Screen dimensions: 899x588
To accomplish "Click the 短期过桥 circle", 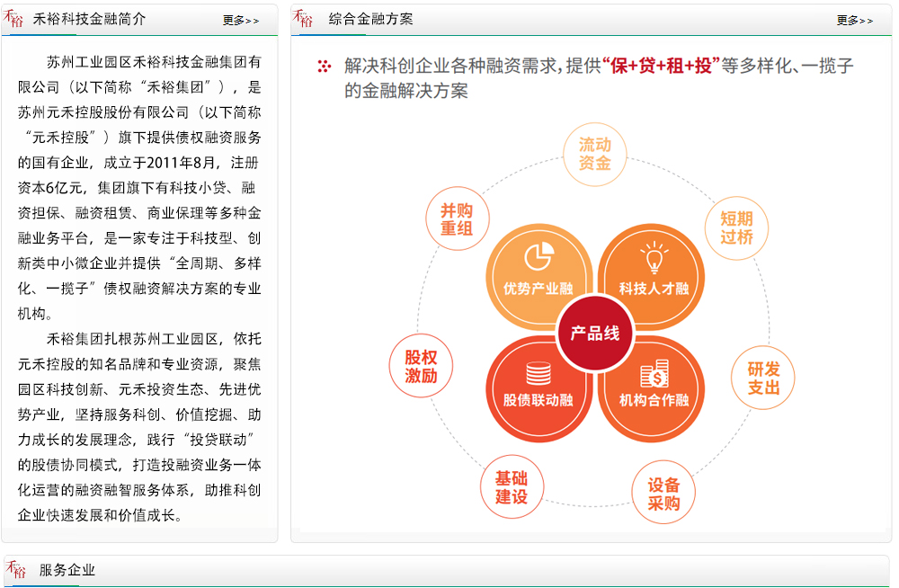I will click(x=736, y=228).
